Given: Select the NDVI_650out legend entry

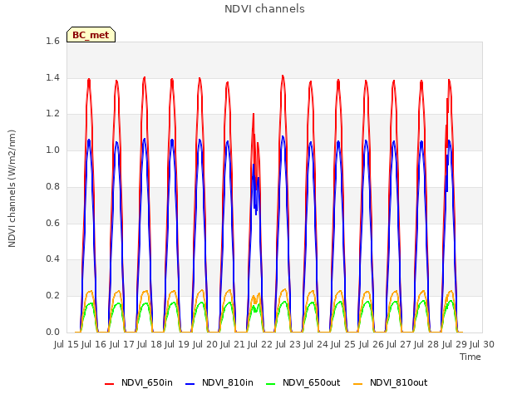Looking at the screenshot, I should click(303, 383).
